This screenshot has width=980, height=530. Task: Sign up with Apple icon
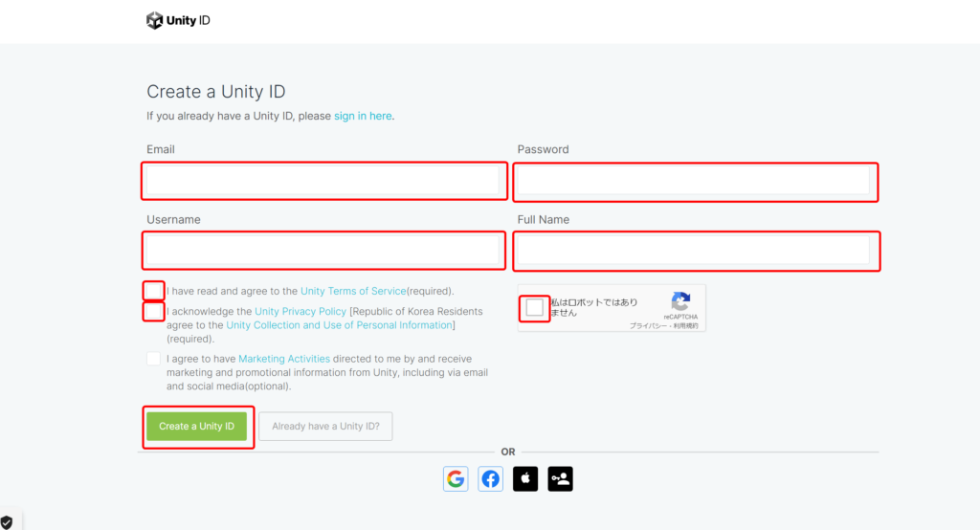(x=525, y=478)
